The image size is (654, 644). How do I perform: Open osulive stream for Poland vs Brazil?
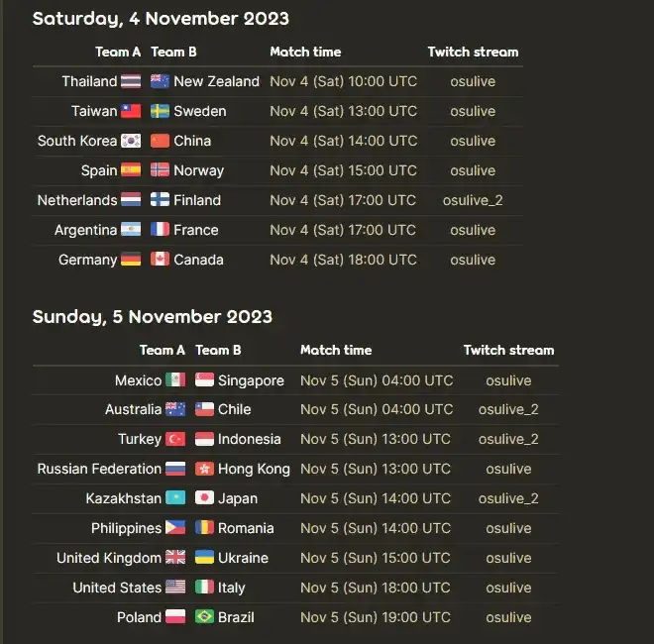[x=508, y=617]
